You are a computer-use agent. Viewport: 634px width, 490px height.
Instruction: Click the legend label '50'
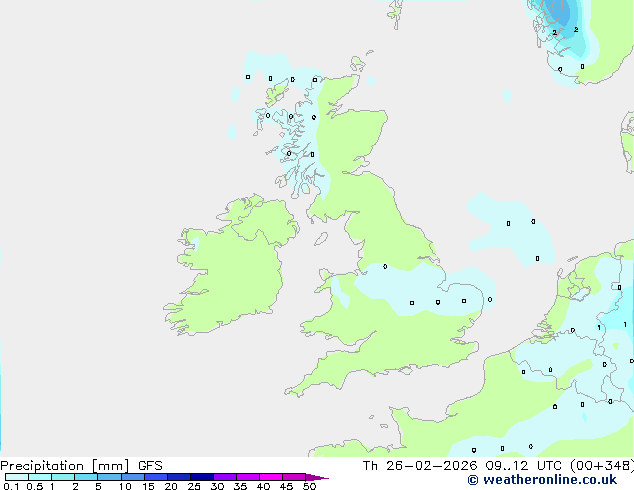tap(309, 486)
